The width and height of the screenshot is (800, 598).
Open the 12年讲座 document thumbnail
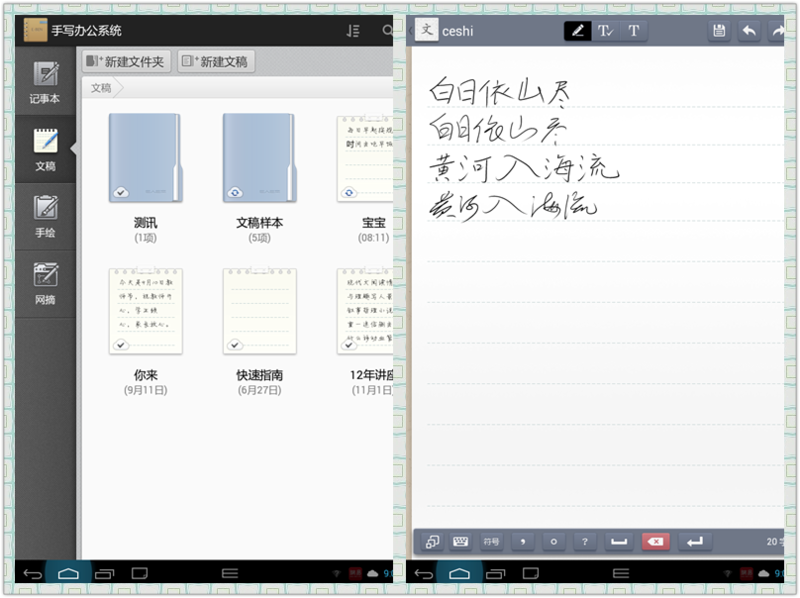point(365,311)
